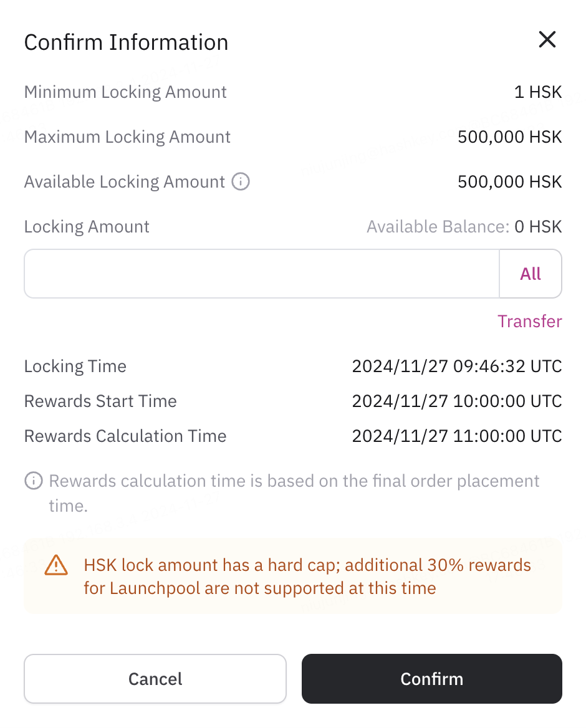586x728 pixels.
Task: Click the Locking Time timestamp value
Action: 457,366
